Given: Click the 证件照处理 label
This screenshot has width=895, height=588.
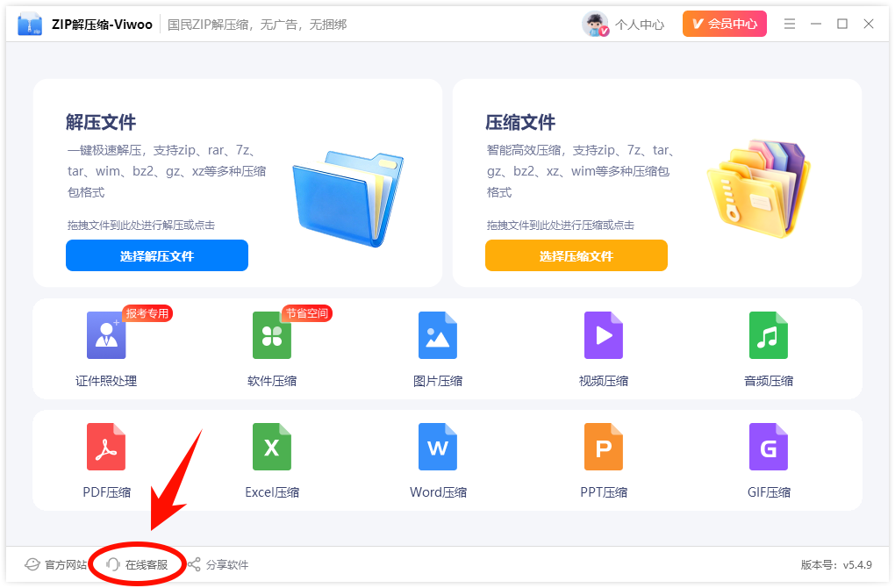Looking at the screenshot, I should [x=106, y=381].
